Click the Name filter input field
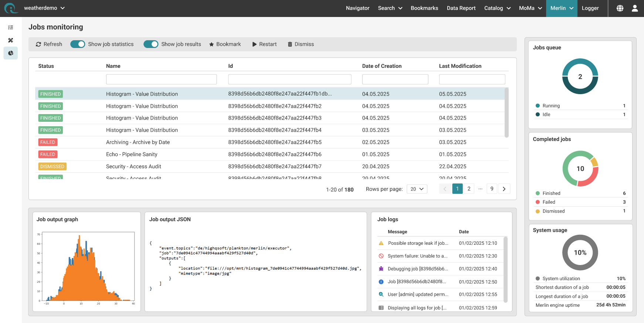This screenshot has height=323, width=644. [x=161, y=79]
